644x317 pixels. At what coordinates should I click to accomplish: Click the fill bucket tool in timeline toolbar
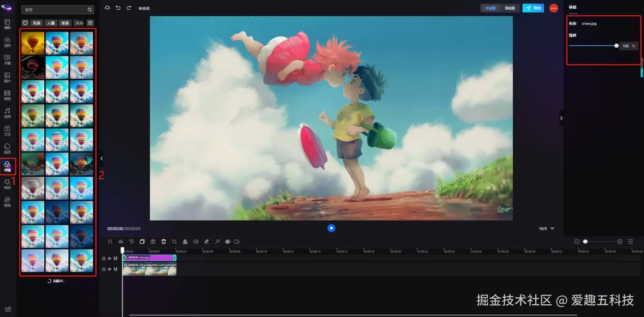[x=185, y=242]
